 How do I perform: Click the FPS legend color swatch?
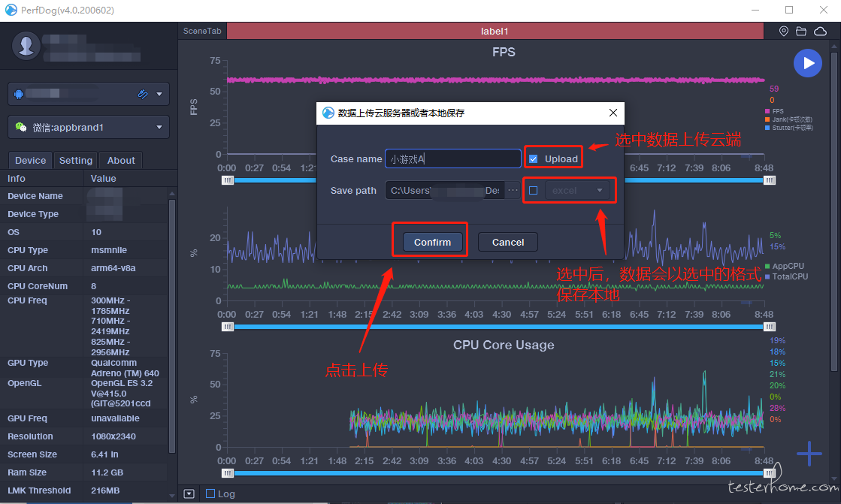tap(767, 111)
